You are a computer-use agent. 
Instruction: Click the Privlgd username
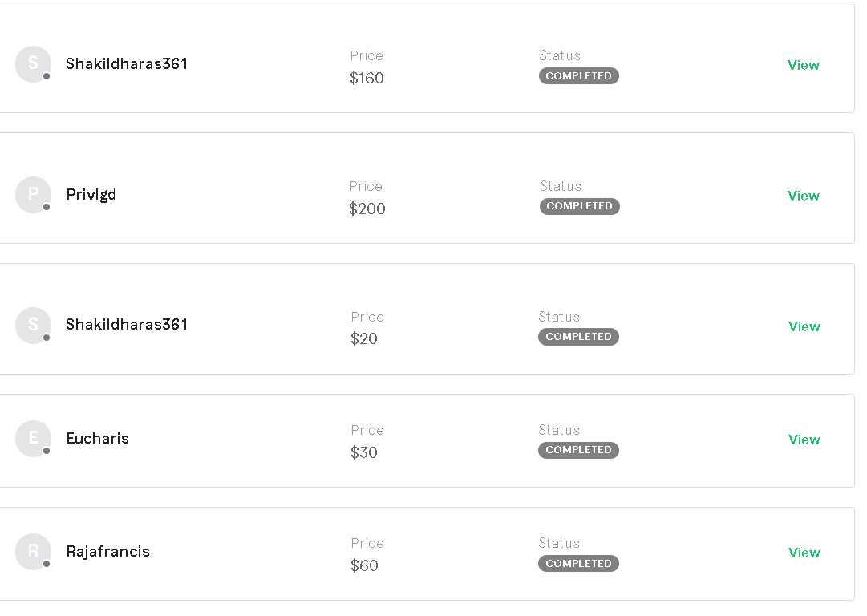point(91,195)
